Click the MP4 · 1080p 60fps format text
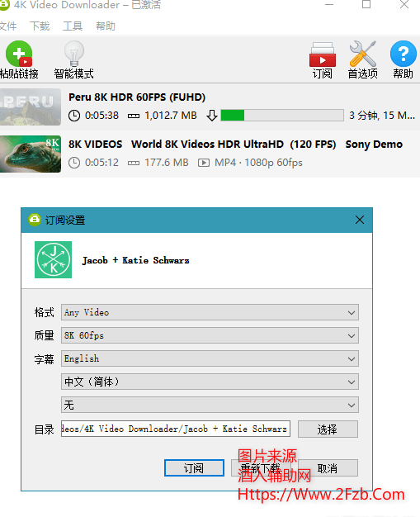 pos(258,163)
